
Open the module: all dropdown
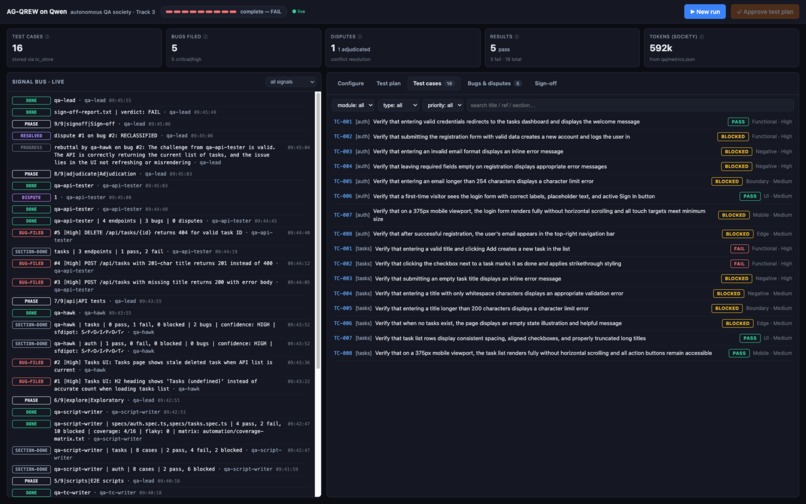pos(353,105)
